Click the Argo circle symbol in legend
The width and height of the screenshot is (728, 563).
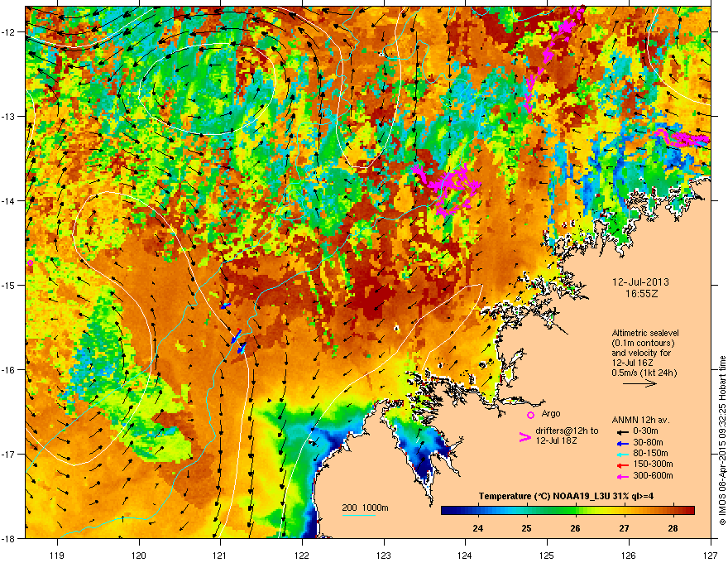point(530,415)
